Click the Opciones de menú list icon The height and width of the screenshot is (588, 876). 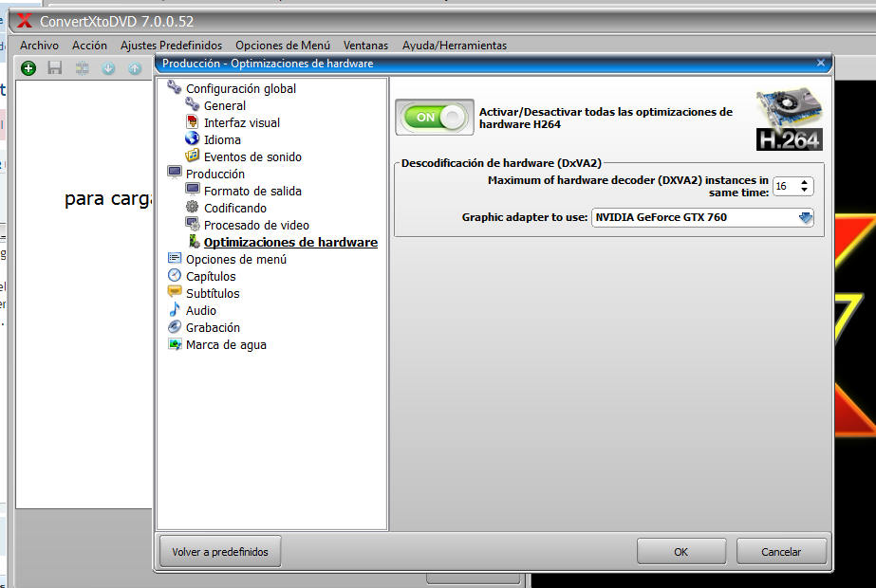click(x=175, y=258)
